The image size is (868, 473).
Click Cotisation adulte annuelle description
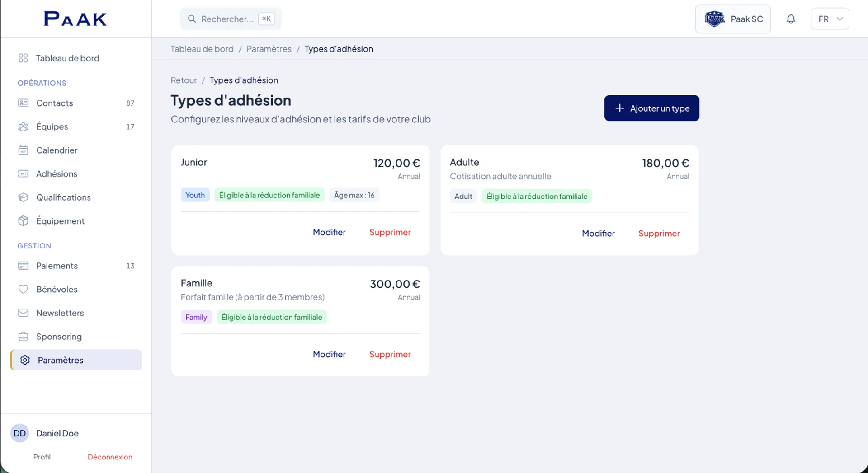pyautogui.click(x=500, y=176)
